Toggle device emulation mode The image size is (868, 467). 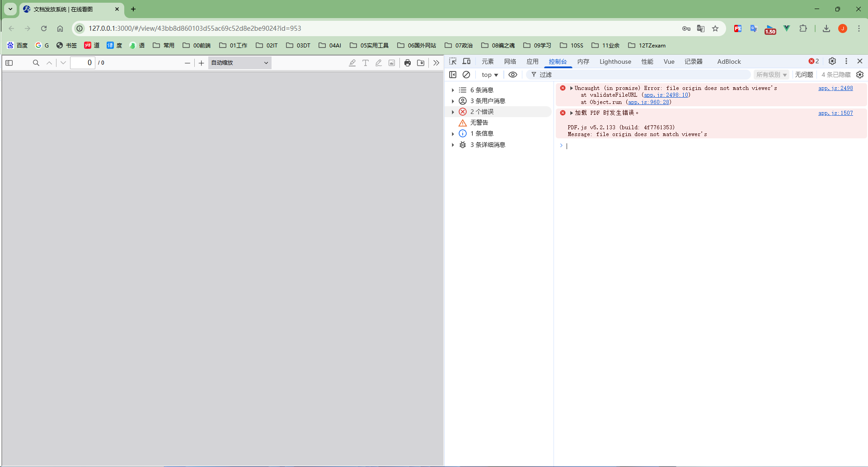(466, 61)
